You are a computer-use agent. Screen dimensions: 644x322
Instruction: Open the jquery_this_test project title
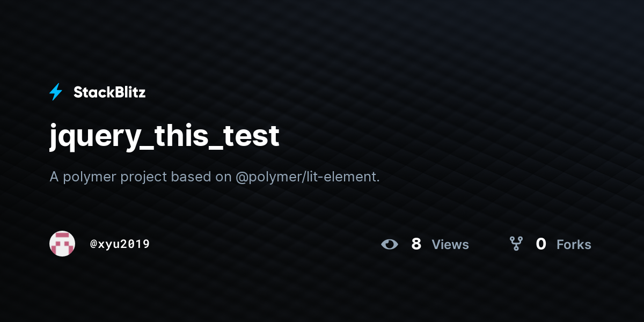click(x=165, y=136)
